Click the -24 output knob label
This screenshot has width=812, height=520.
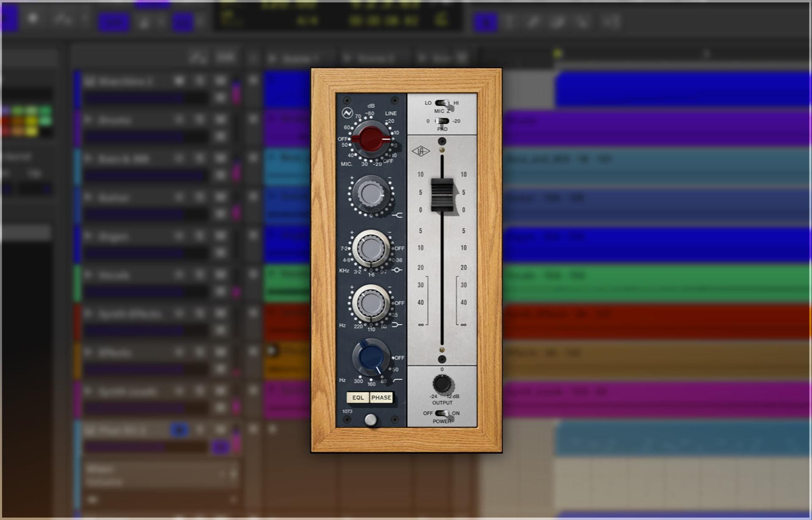click(x=433, y=397)
